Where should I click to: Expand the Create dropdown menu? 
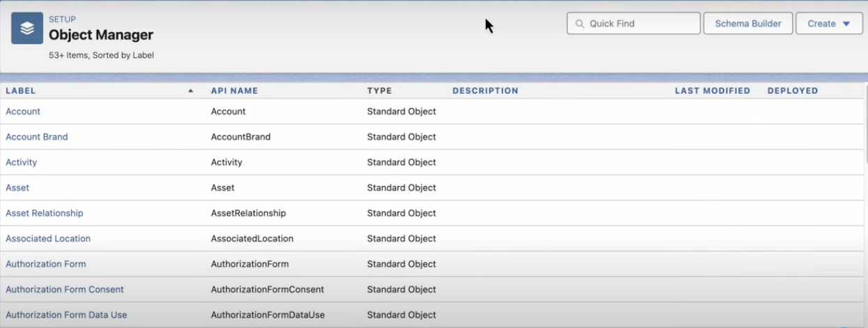click(x=829, y=23)
